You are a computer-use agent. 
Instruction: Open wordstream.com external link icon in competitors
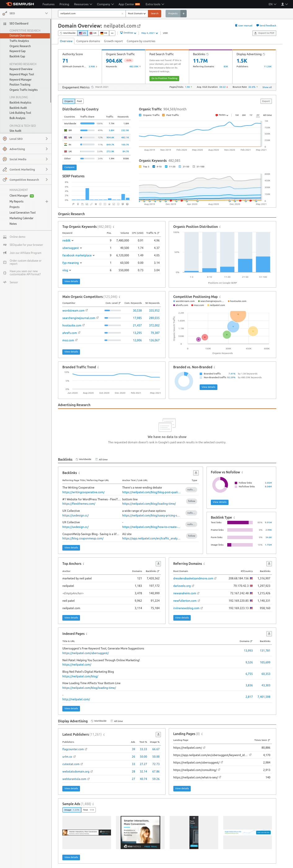(x=87, y=310)
